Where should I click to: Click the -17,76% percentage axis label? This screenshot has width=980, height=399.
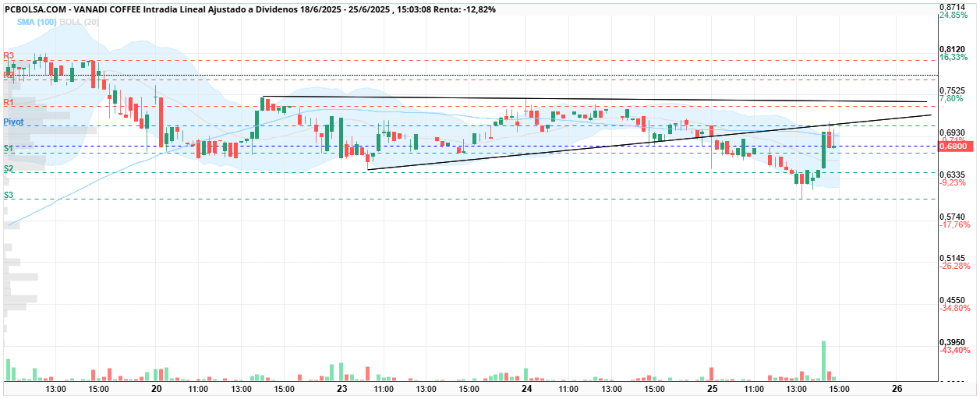(954, 224)
